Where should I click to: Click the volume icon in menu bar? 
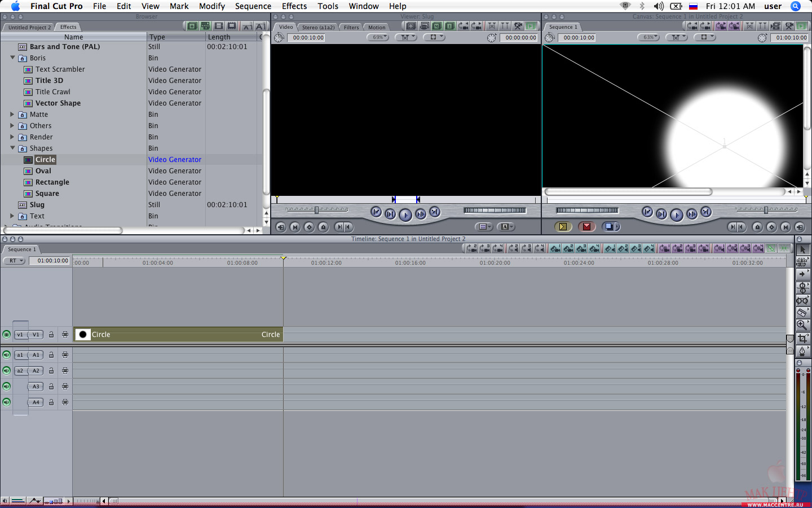coord(659,6)
